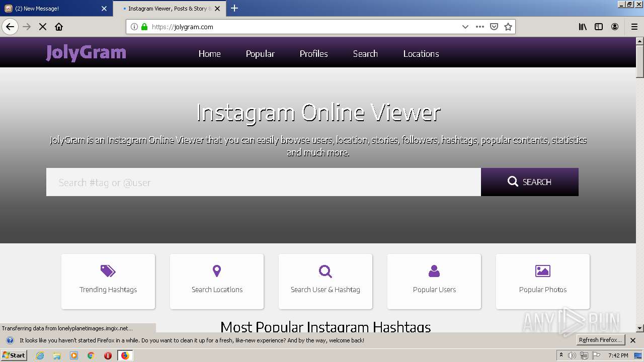Open the Locations menu item

click(x=421, y=54)
